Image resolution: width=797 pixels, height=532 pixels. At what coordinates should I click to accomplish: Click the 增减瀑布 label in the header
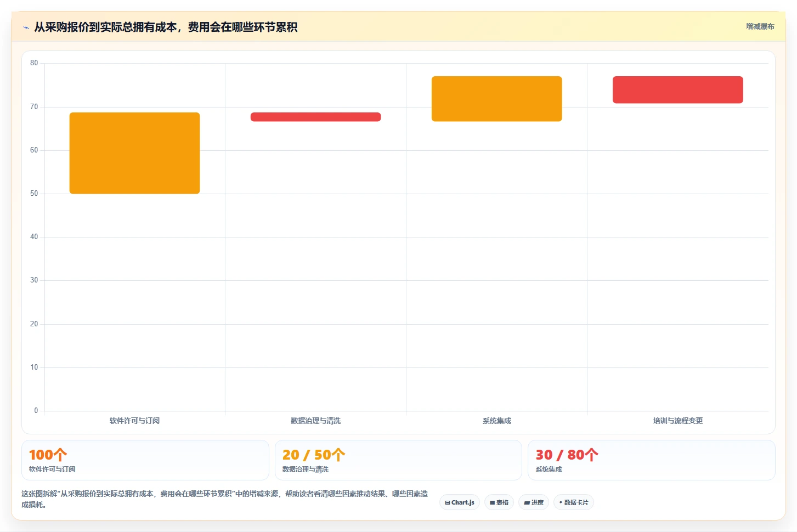coord(760,26)
